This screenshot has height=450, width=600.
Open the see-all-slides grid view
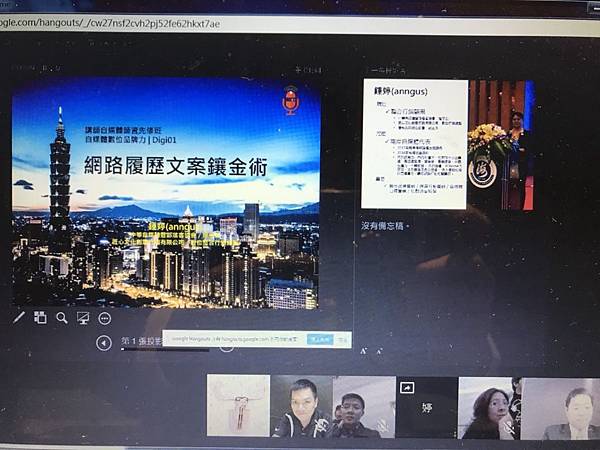pyautogui.click(x=40, y=318)
